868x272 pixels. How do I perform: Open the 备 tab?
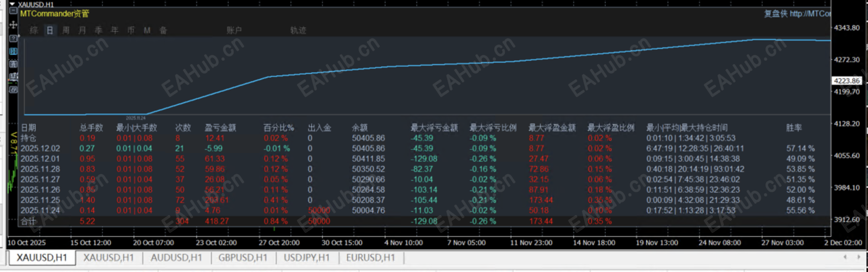tap(163, 30)
